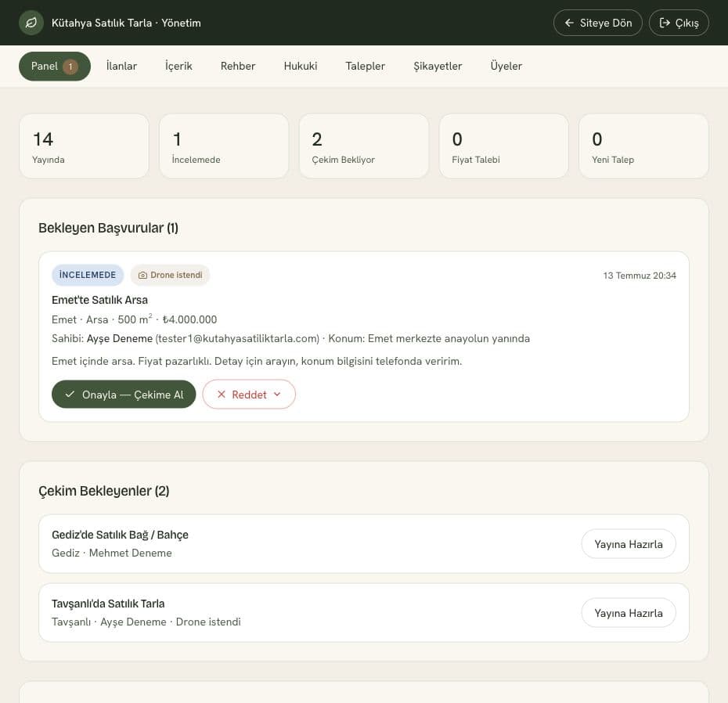This screenshot has height=703, width=728.
Task: Expand the Reddet dropdown chevron
Action: pos(277,395)
